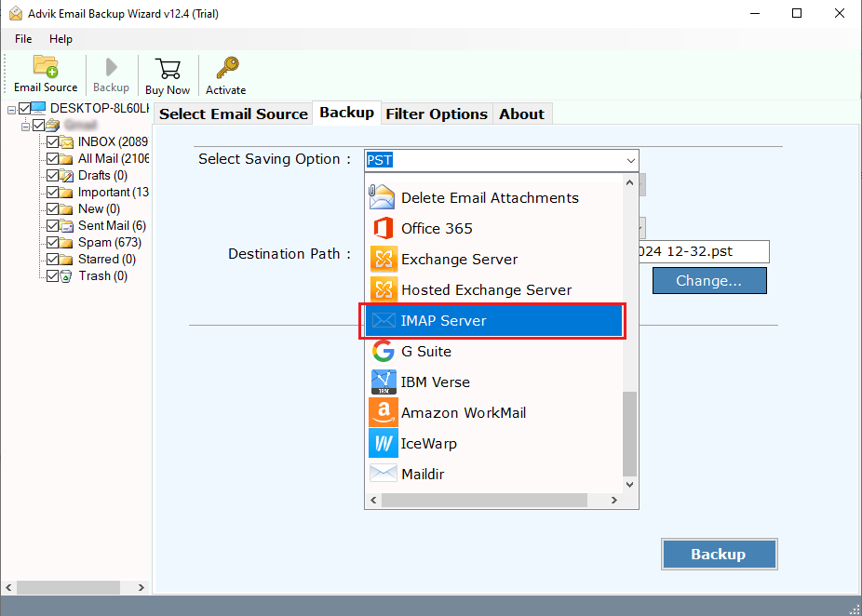Select Amazon WorkMail option text
This screenshot has height=616, width=862.
pyautogui.click(x=464, y=412)
